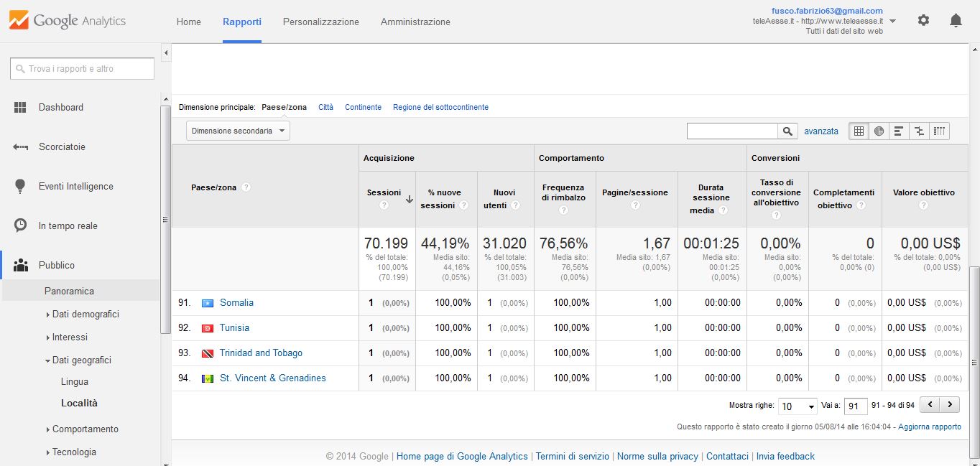Switch to pivot table view
Image resolution: width=980 pixels, height=466 pixels.
click(x=939, y=131)
